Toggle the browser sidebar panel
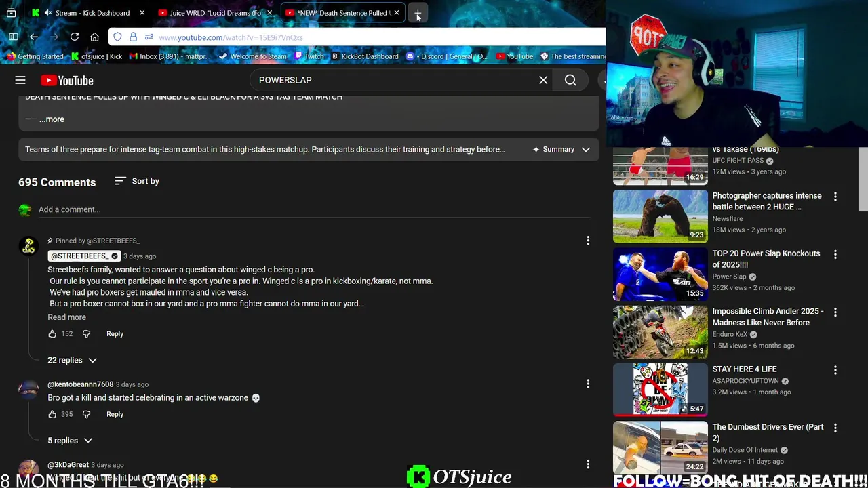The width and height of the screenshot is (868, 488). 14,37
